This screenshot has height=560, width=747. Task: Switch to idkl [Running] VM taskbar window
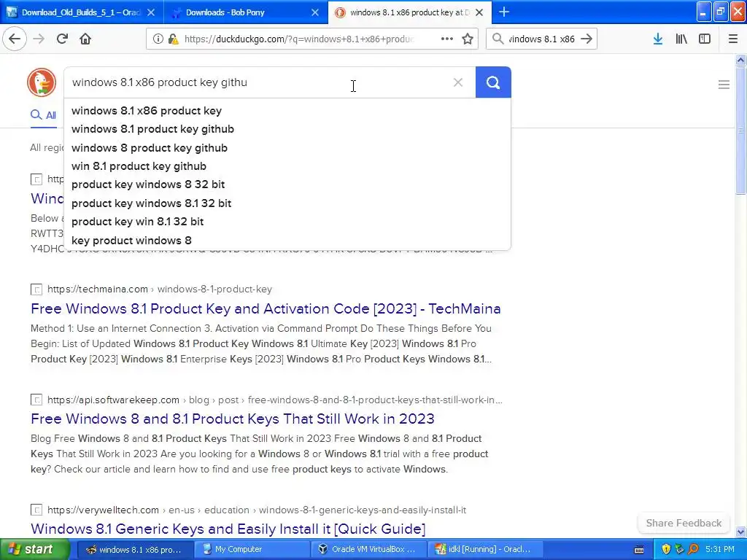pyautogui.click(x=486, y=550)
